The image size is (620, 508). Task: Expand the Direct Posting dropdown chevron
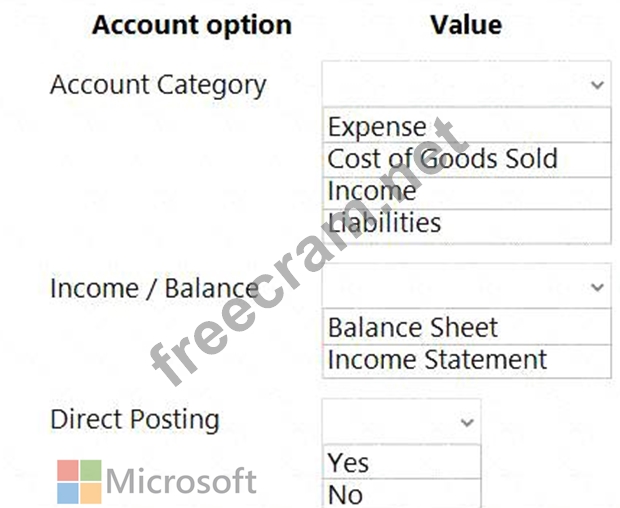(x=467, y=422)
